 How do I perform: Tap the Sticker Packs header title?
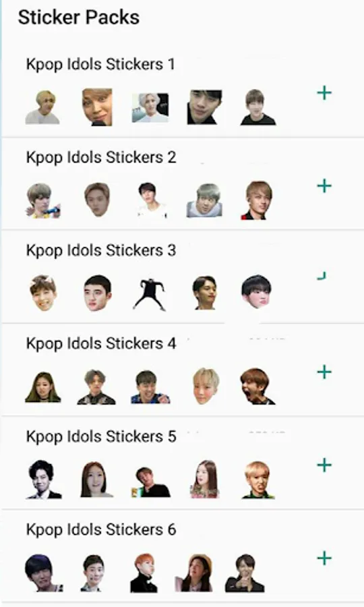coord(79,18)
